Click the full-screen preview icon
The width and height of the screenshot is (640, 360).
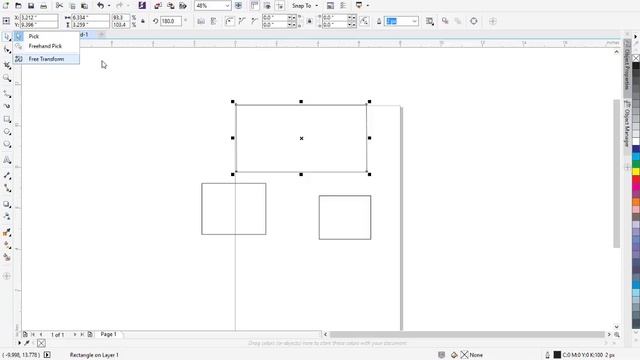(x=239, y=6)
